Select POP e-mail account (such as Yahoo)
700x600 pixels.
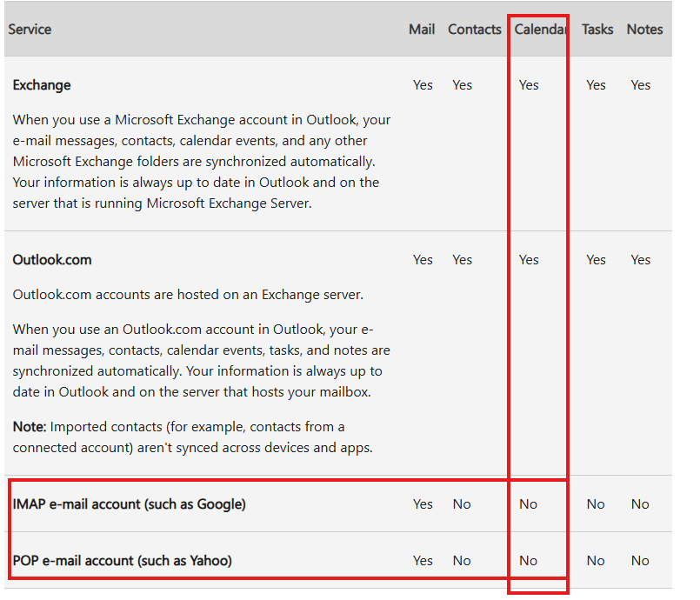click(x=123, y=560)
